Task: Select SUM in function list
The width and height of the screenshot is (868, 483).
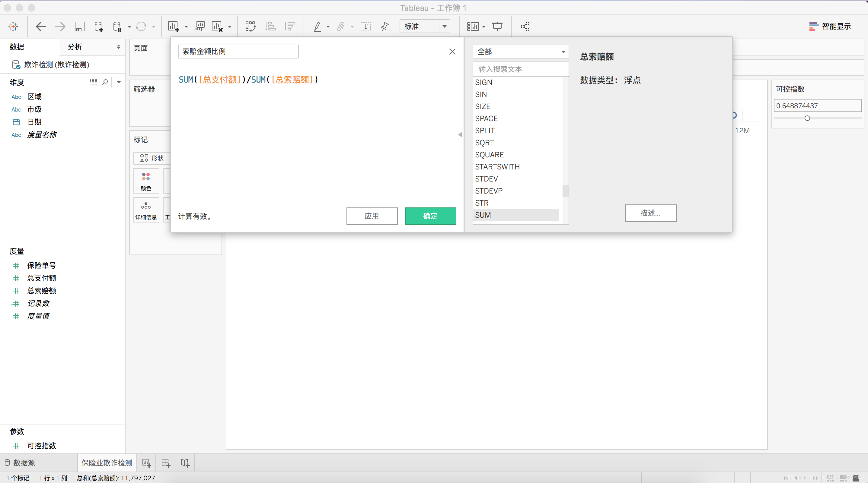Action: 516,215
